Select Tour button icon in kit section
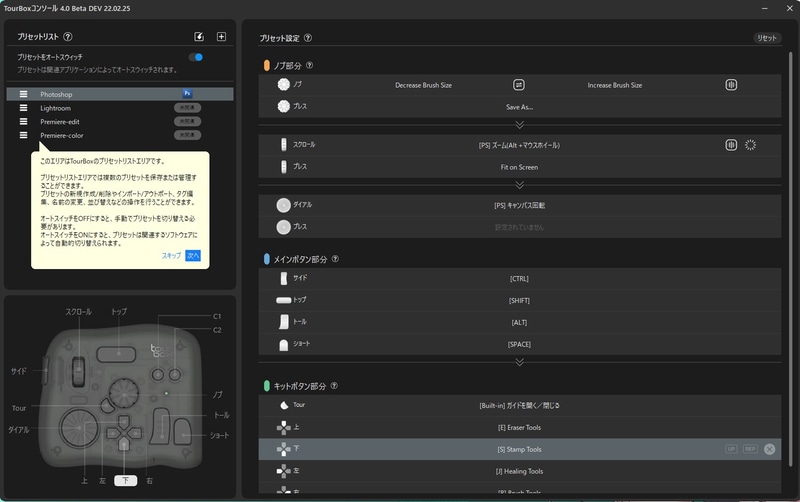Image resolution: width=800 pixels, height=502 pixels. coord(284,405)
